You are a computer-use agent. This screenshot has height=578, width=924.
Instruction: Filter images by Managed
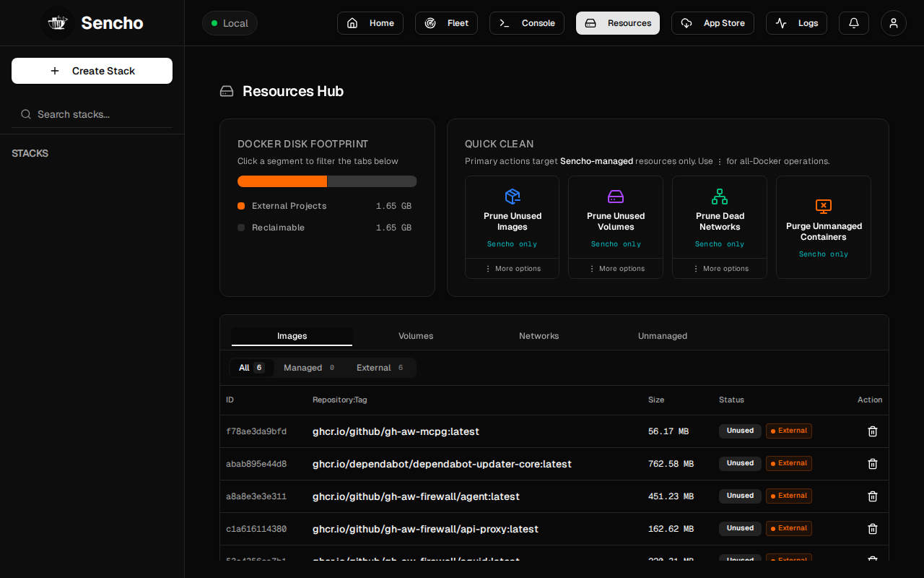309,368
